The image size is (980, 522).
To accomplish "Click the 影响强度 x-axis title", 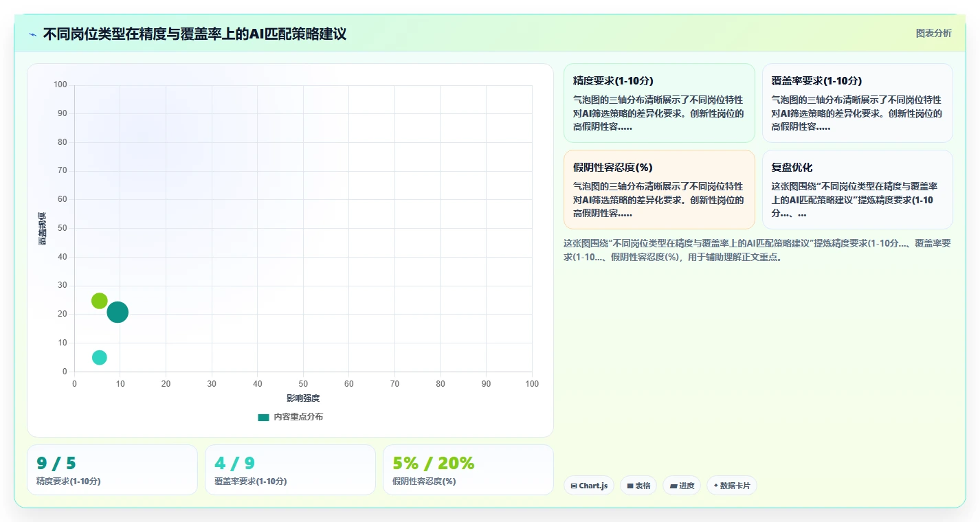I will coord(303,398).
